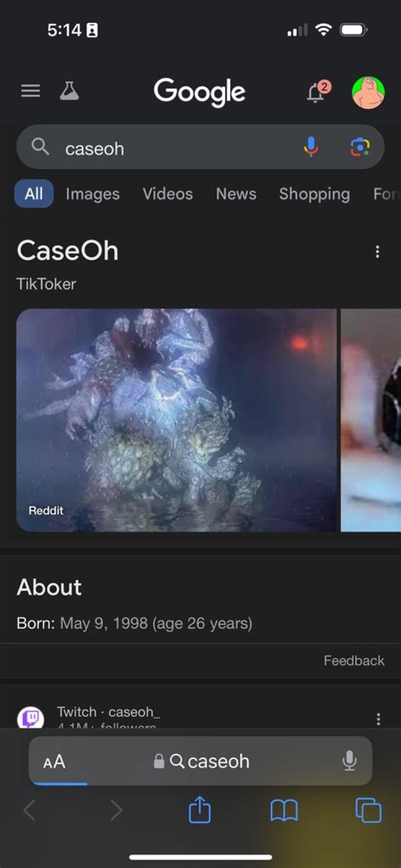
Task: Click the Feedback link
Action: 354,660
